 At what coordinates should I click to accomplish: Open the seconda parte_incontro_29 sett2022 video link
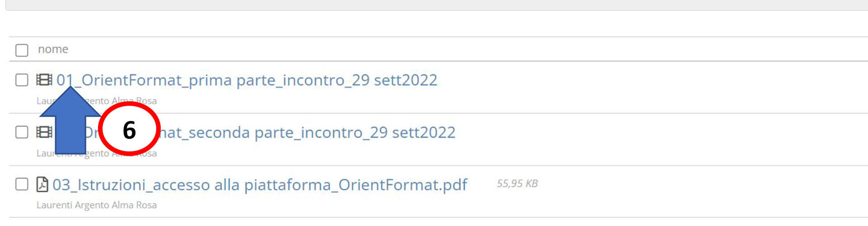[x=307, y=133]
